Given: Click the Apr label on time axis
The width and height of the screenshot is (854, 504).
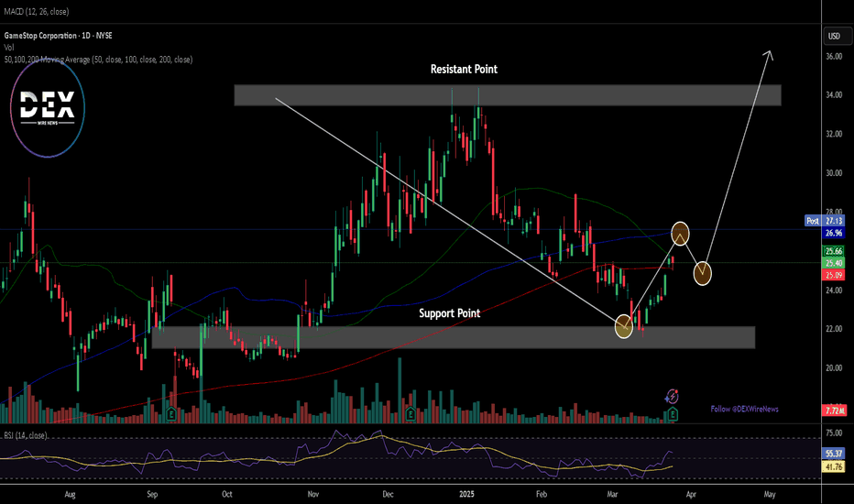Looking at the screenshot, I should (691, 494).
